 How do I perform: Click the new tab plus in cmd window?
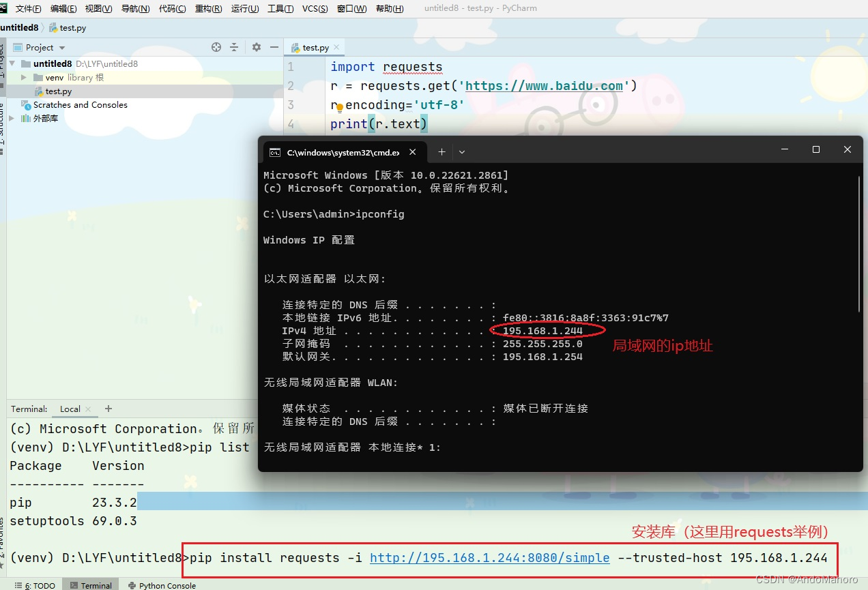(x=442, y=151)
